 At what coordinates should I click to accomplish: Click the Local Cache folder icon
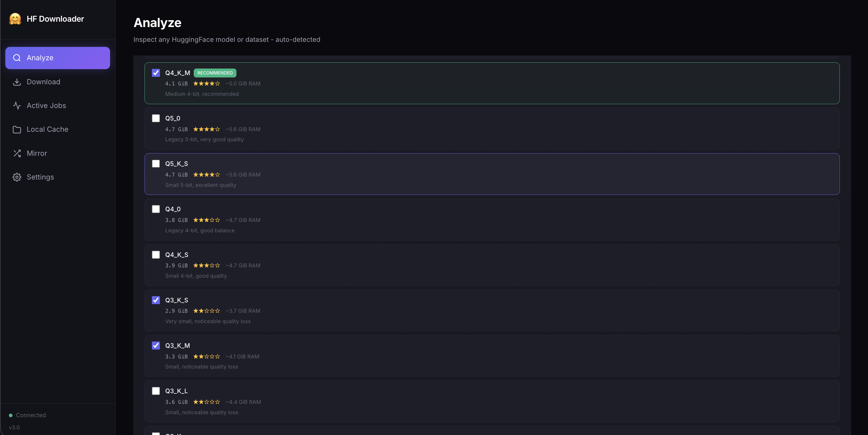click(x=17, y=129)
